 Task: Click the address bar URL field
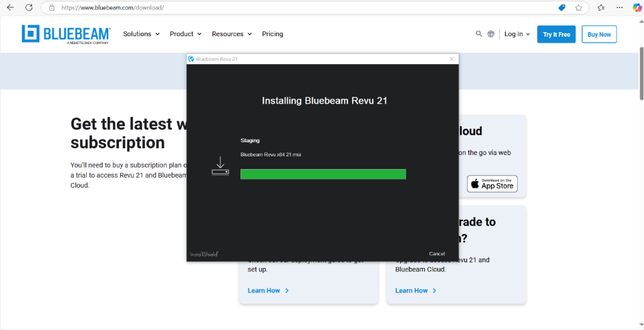click(x=301, y=7)
